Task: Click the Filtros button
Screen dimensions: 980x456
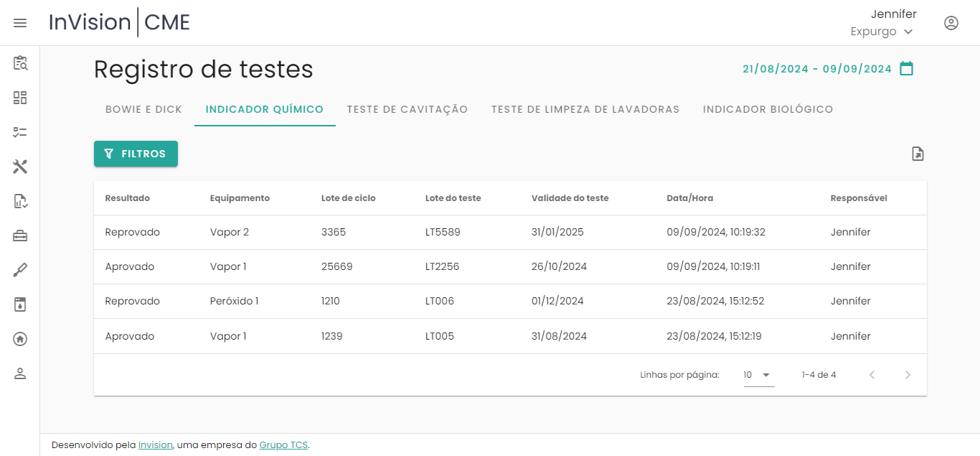Action: pyautogui.click(x=136, y=154)
